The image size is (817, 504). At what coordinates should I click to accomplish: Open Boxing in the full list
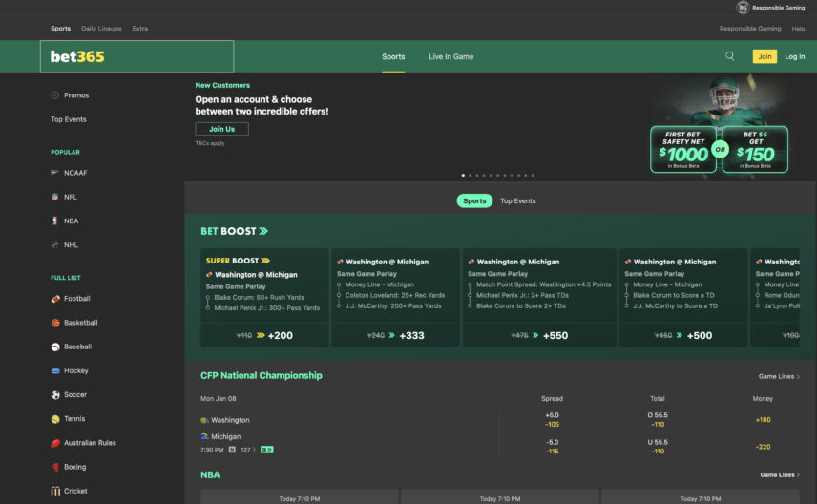click(x=69, y=467)
